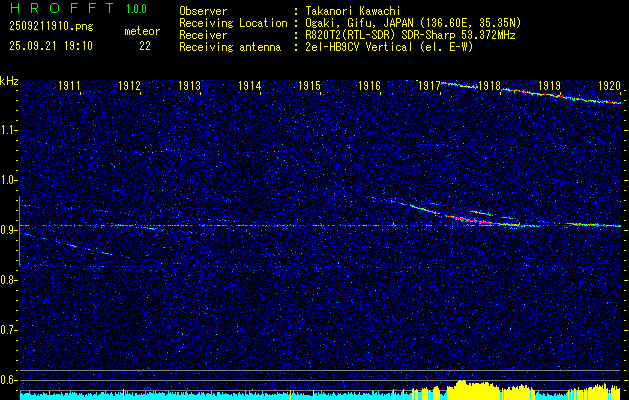Click the 1911 time marker
Screen dimensions: 629x400
tap(70, 86)
